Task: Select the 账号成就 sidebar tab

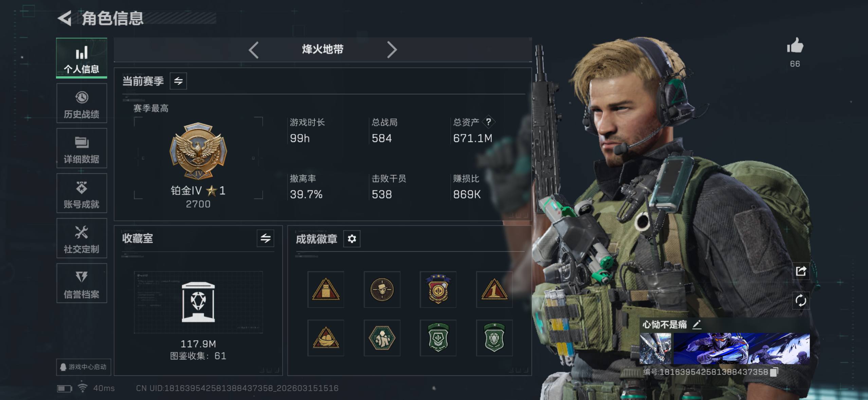Action: click(x=82, y=193)
